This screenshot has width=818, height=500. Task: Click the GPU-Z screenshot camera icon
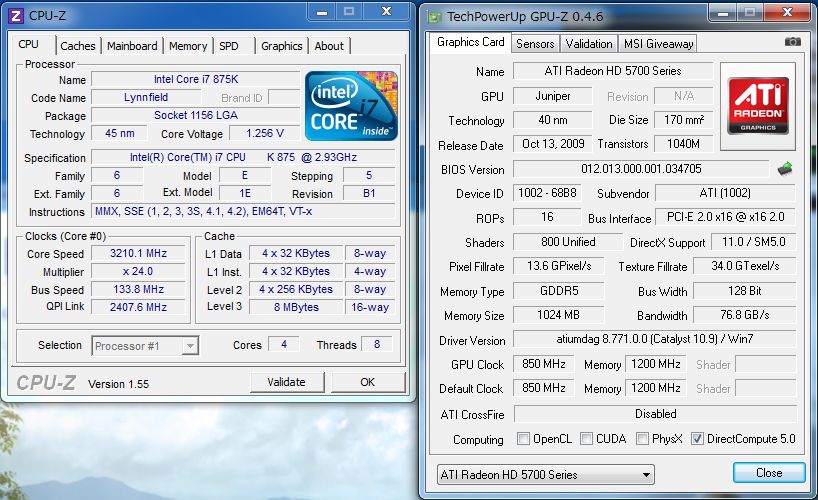point(792,42)
